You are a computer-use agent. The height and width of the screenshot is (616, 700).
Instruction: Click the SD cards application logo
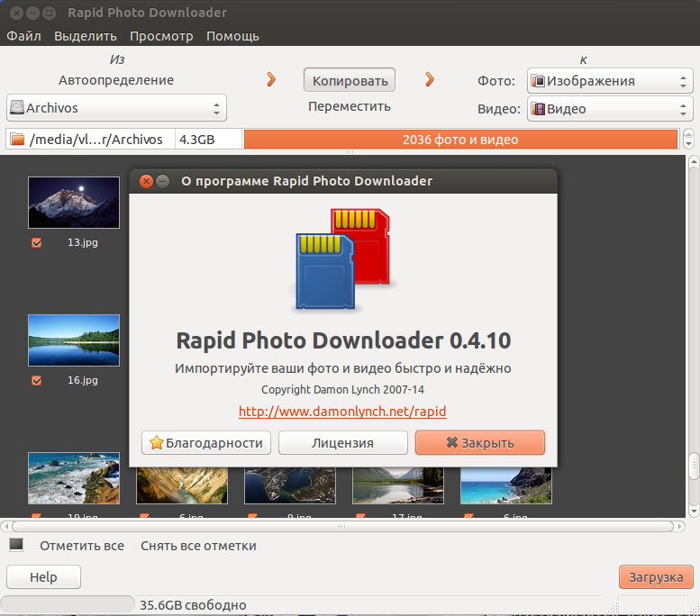point(343,258)
